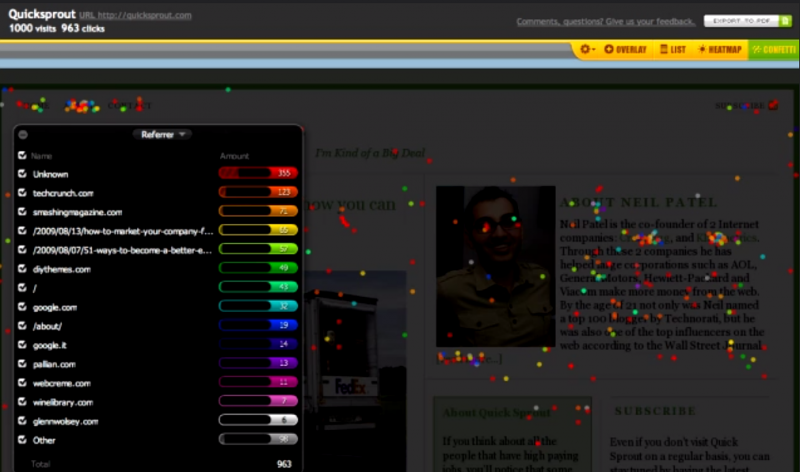Click the Export to PDF button

(x=741, y=21)
